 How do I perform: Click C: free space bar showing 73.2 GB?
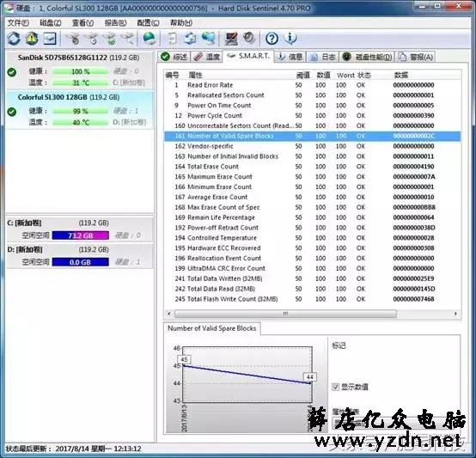[81, 235]
